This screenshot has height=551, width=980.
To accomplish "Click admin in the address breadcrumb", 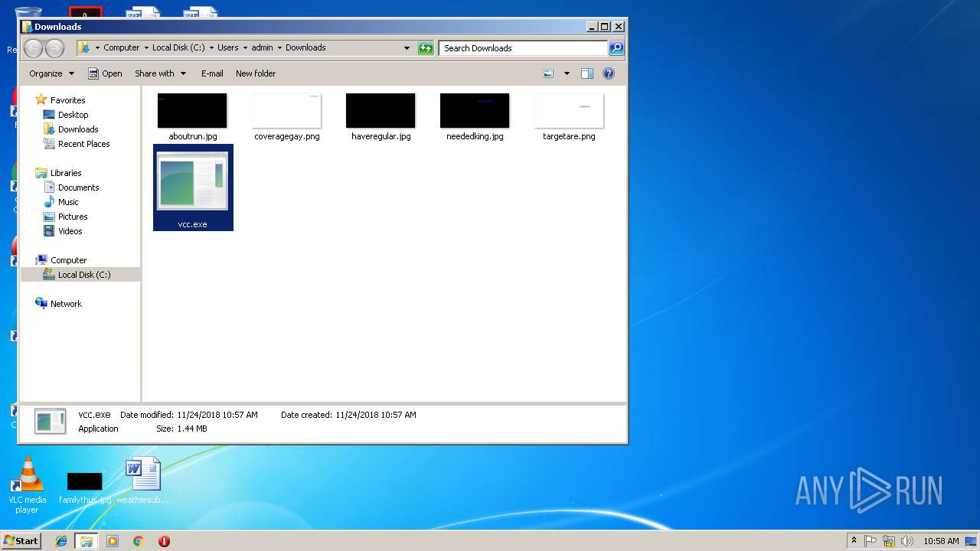I will coord(262,47).
